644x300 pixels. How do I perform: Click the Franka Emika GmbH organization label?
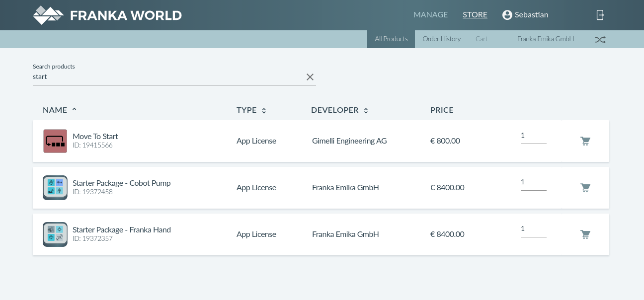tap(546, 39)
